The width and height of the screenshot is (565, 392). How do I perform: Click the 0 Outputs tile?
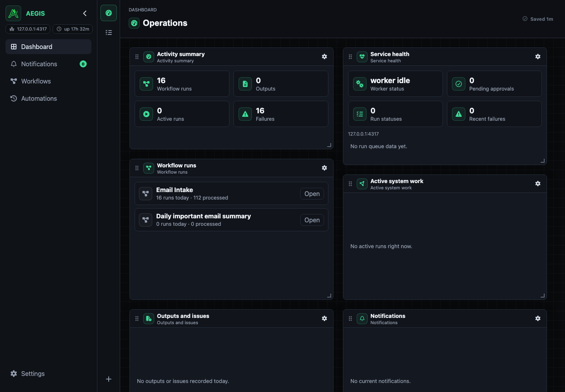coord(281,84)
